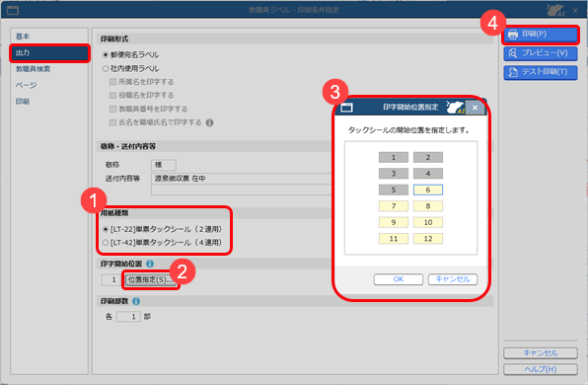
Task: Select label position 12
Action: point(428,239)
